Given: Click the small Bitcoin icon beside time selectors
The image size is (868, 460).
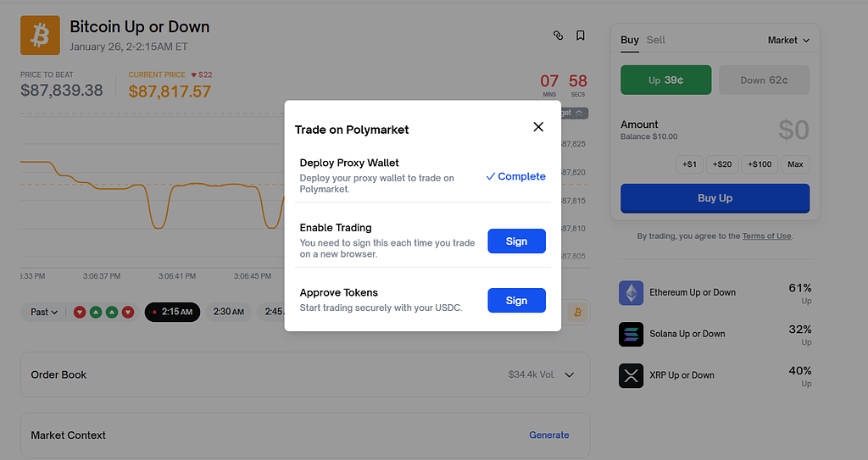Looking at the screenshot, I should tap(579, 313).
